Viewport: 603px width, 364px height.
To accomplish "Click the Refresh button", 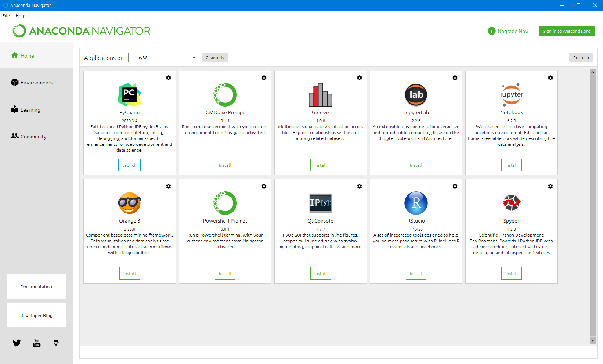I will point(581,57).
